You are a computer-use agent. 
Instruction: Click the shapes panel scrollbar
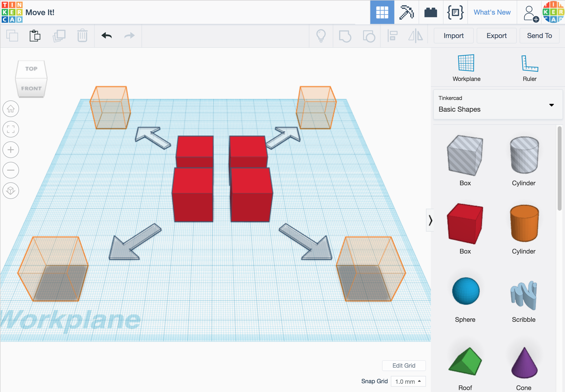559,168
